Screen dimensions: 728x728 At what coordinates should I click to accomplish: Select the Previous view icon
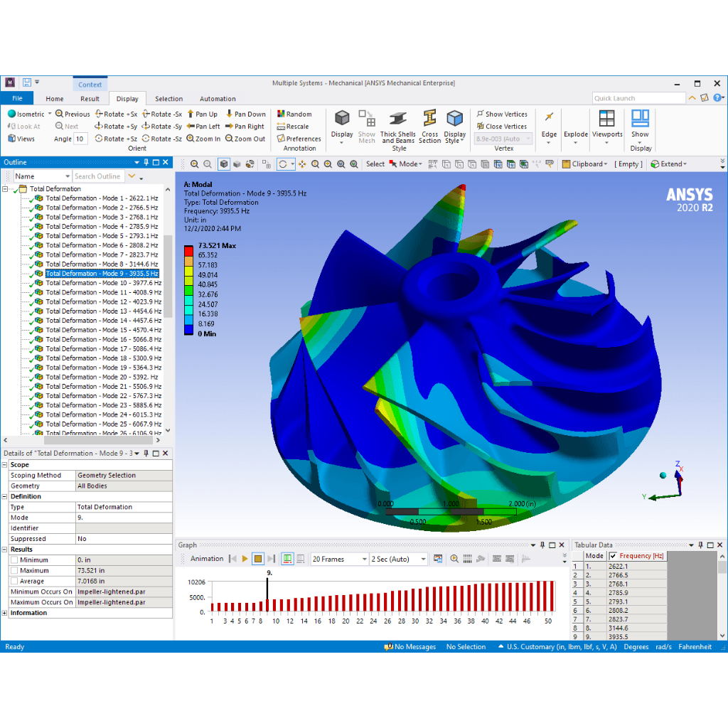[x=59, y=114]
